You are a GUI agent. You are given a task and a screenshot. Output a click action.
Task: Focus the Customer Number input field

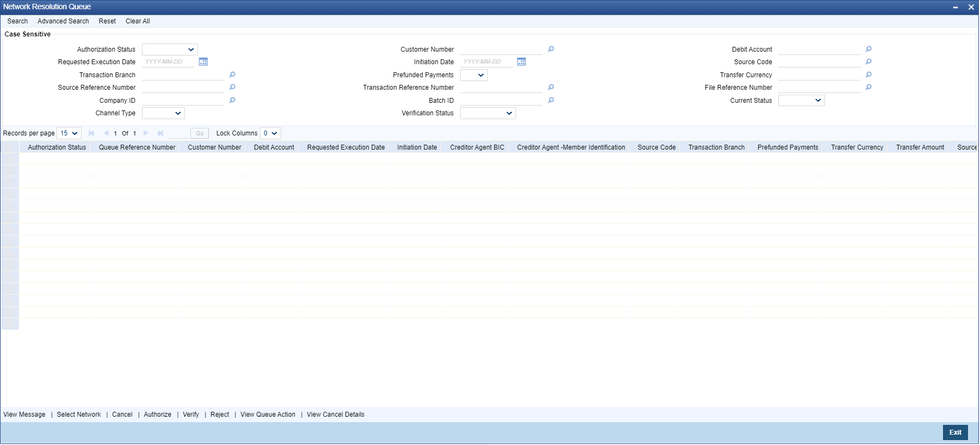pos(501,50)
